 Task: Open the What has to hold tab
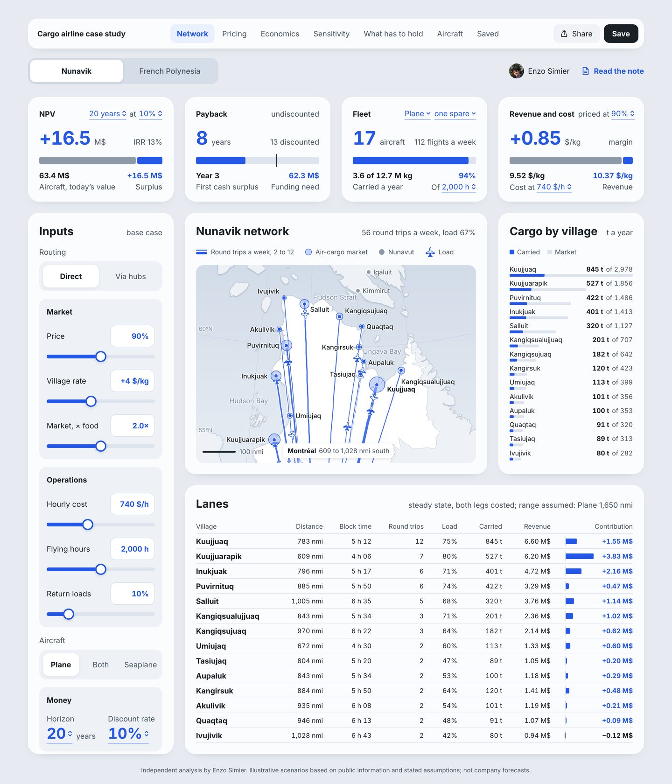393,34
